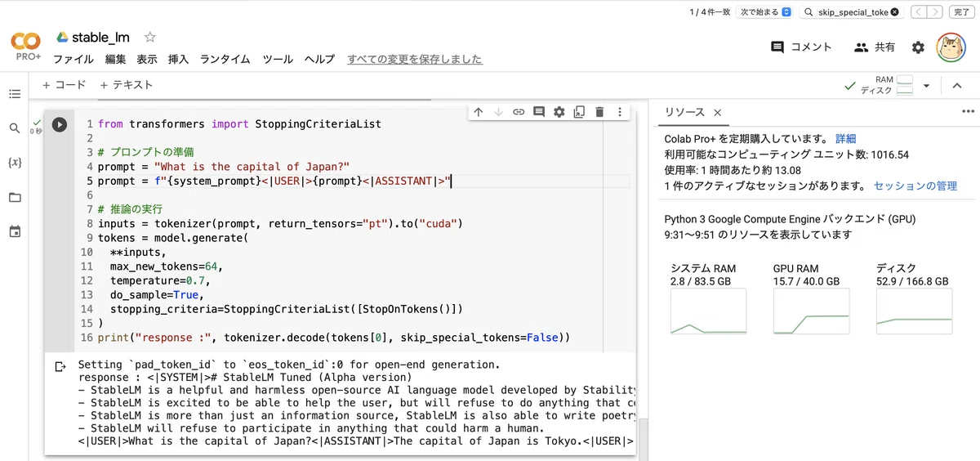This screenshot has width=980, height=461.
Task: Click the Colab PRO+ logo
Action: pos(27,47)
